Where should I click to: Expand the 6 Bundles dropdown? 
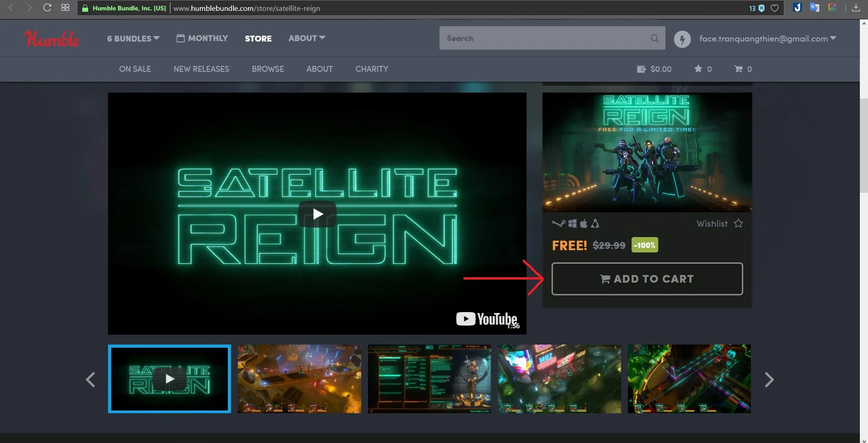(x=133, y=38)
